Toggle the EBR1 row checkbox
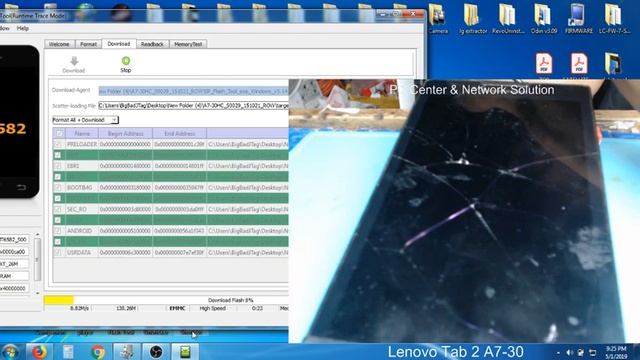Viewport: 640px width, 360px height. 58,166
